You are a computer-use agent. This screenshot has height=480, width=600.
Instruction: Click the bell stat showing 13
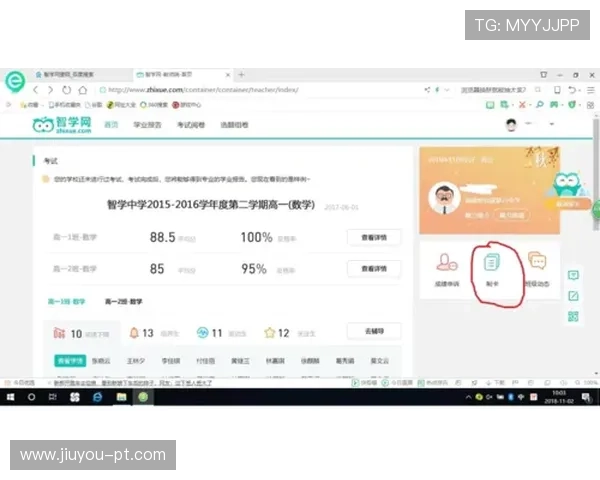tap(154, 333)
